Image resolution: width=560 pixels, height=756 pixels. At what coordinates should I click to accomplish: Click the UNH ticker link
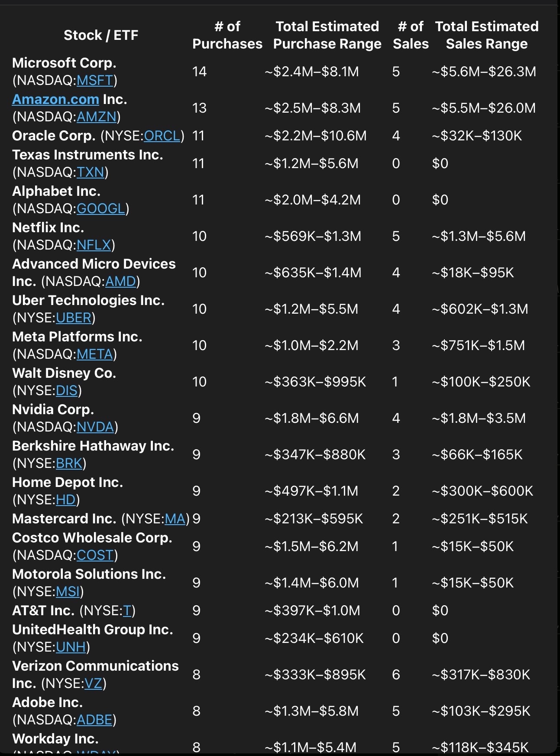71,647
